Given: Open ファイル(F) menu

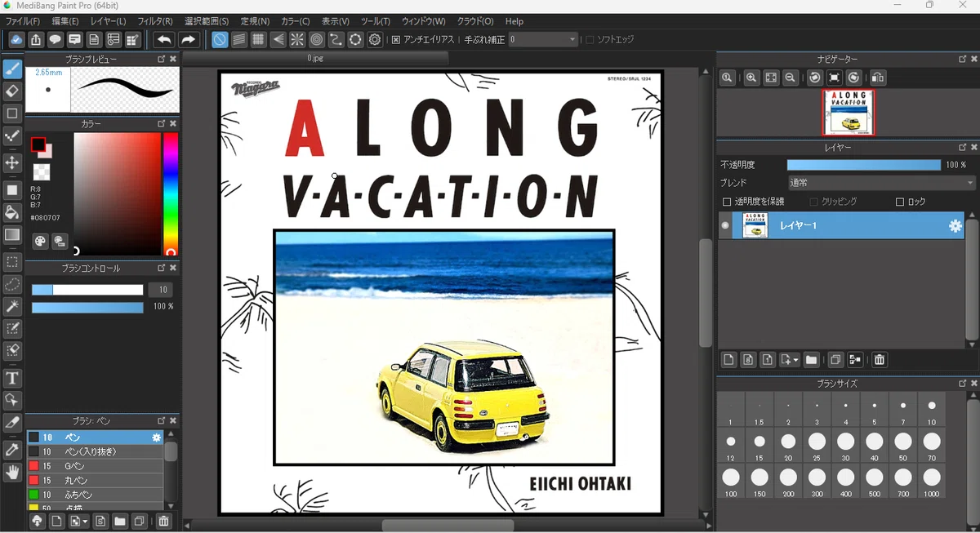Looking at the screenshot, I should (23, 21).
